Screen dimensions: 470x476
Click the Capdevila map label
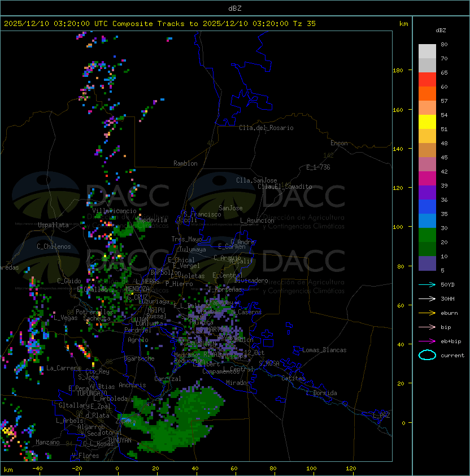pyautogui.click(x=152, y=220)
